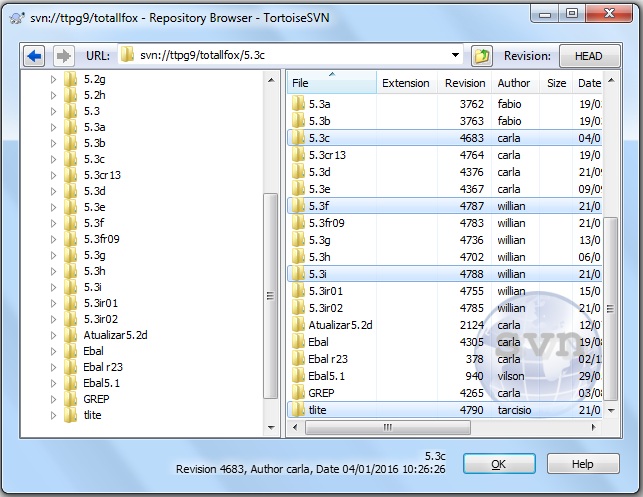Image resolution: width=643 pixels, height=497 pixels.
Task: Select 5.3fr09 row name in file list
Action: [326, 223]
